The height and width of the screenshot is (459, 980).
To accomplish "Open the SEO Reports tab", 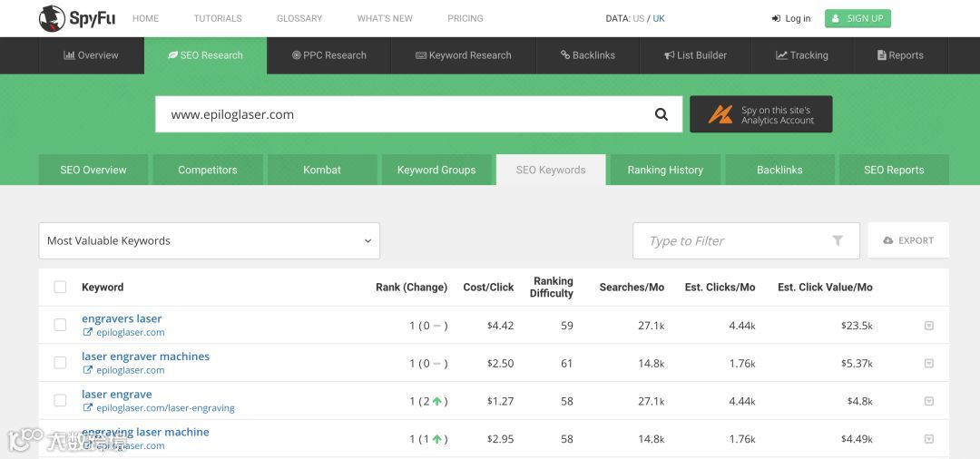I will (894, 170).
